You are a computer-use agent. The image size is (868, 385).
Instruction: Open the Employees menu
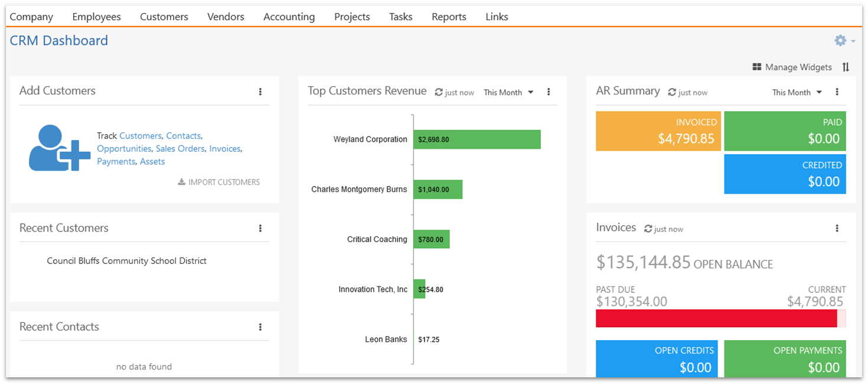(96, 17)
